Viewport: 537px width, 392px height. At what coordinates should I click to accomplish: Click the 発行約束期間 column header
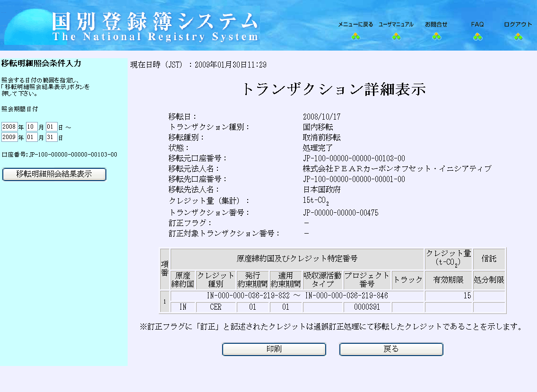(x=252, y=280)
